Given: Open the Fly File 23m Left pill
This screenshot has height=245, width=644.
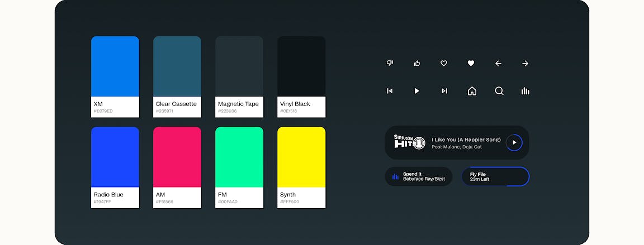Looking at the screenshot, I should [495, 176].
